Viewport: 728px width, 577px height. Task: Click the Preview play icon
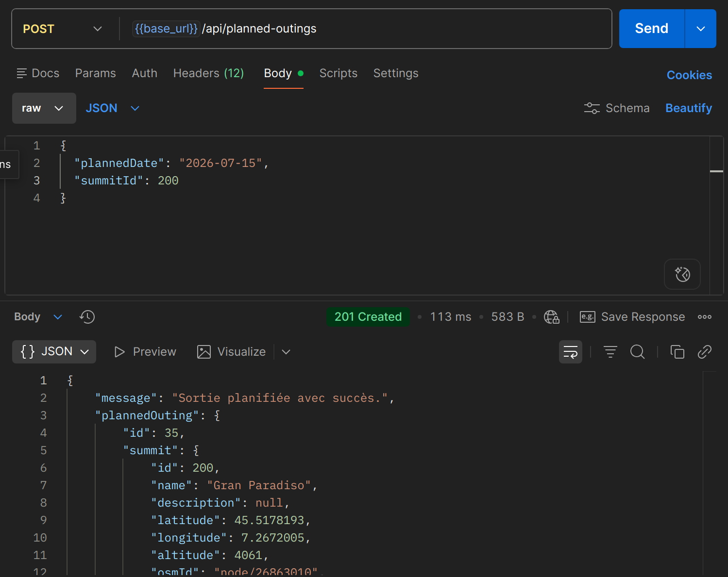coord(119,352)
